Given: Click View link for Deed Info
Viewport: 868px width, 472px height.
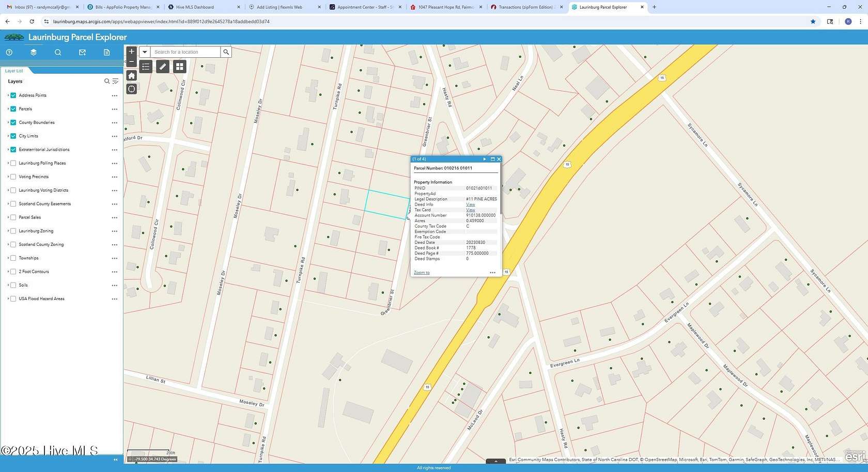Looking at the screenshot, I should tap(470, 204).
